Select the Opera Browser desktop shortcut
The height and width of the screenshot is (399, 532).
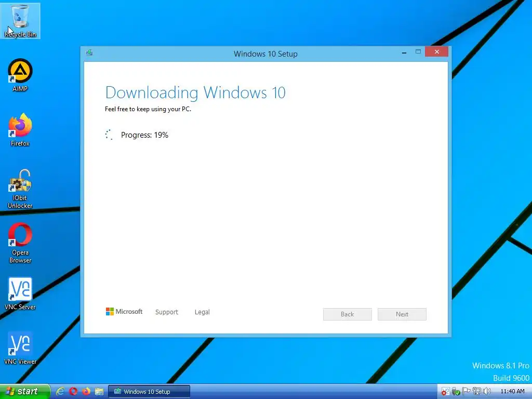20,243
